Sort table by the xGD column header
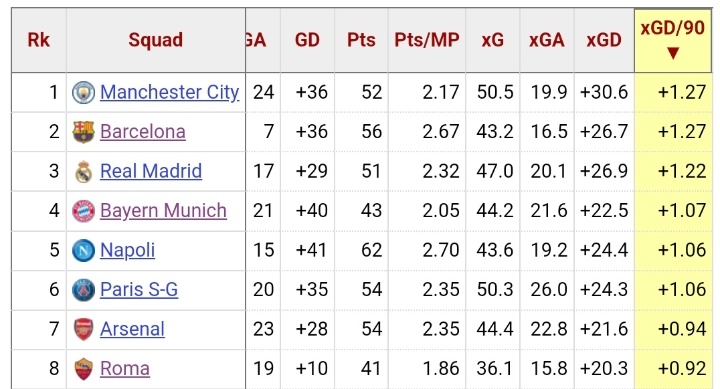720x389 pixels. click(604, 40)
